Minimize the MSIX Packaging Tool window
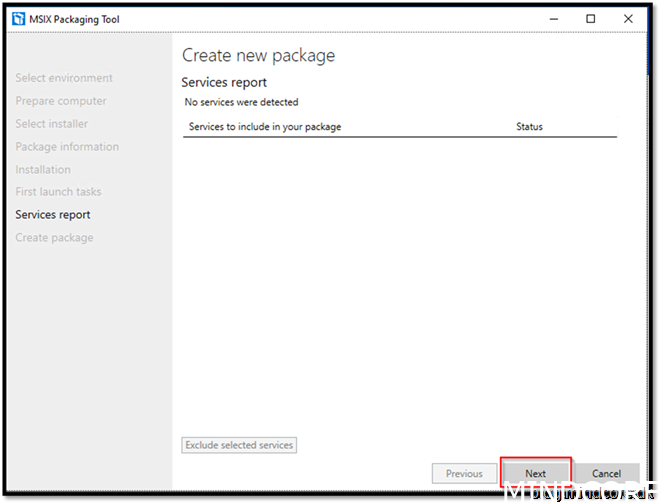 pyautogui.click(x=554, y=19)
